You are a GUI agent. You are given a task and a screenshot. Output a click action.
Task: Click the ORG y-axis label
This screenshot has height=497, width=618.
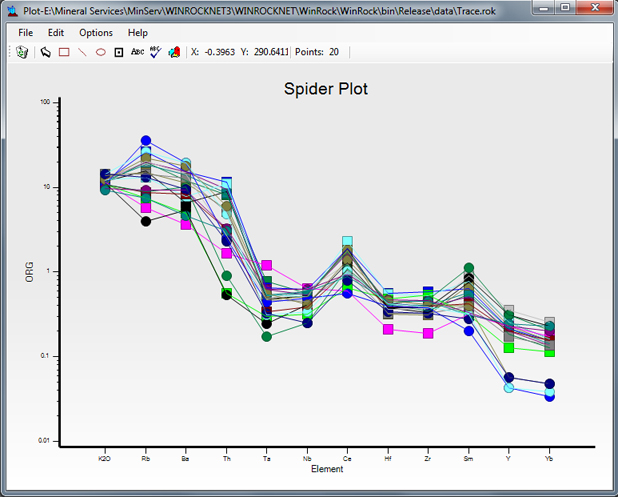[x=30, y=272]
